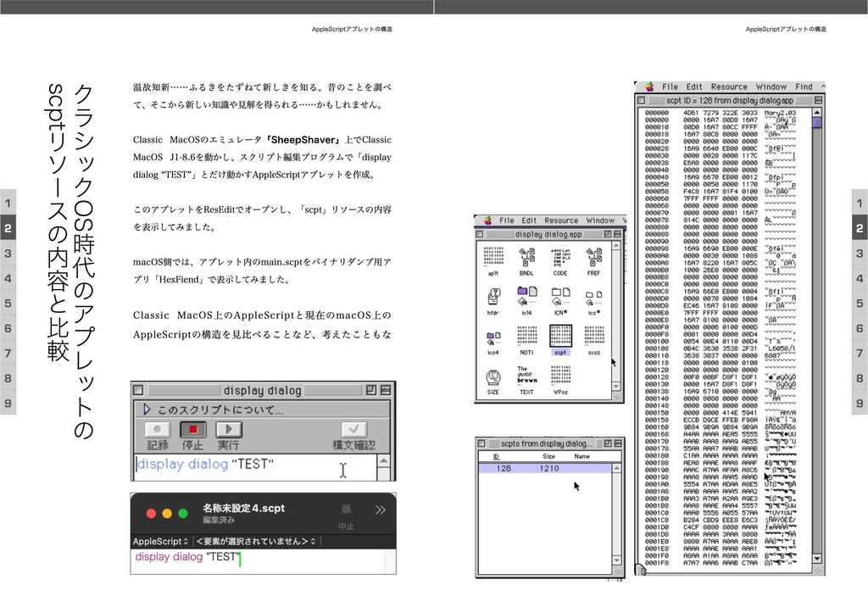Select the FREF resource icon
Image resolution: width=868 pixels, height=613 pixels.
[x=593, y=254]
